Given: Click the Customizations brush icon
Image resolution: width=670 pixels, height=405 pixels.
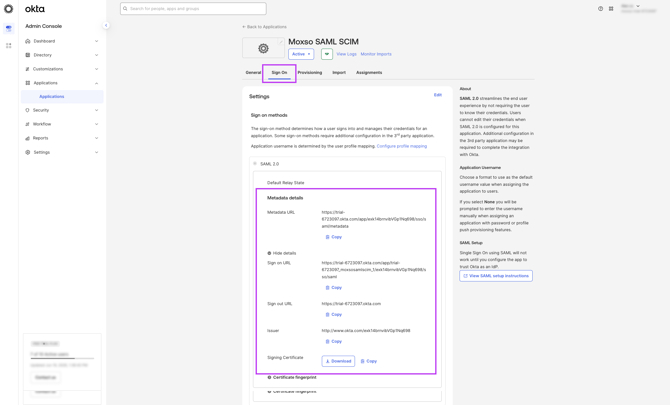Looking at the screenshot, I should tap(28, 69).
